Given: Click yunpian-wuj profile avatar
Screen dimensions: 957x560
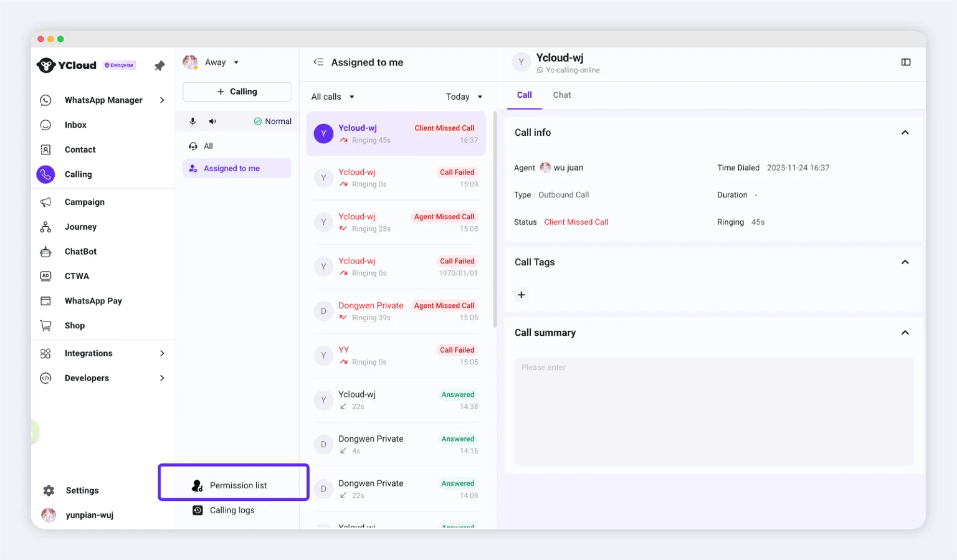Looking at the screenshot, I should [49, 515].
